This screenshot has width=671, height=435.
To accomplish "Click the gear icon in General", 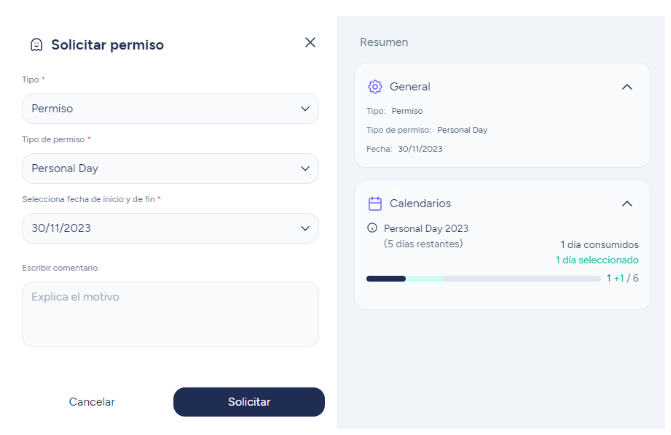I will click(x=375, y=87).
